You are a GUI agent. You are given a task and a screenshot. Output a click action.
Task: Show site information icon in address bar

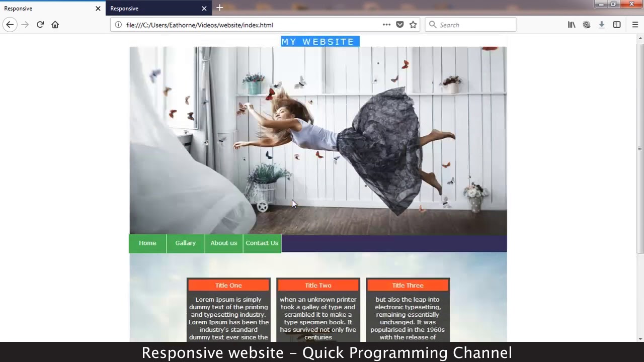tap(118, 25)
